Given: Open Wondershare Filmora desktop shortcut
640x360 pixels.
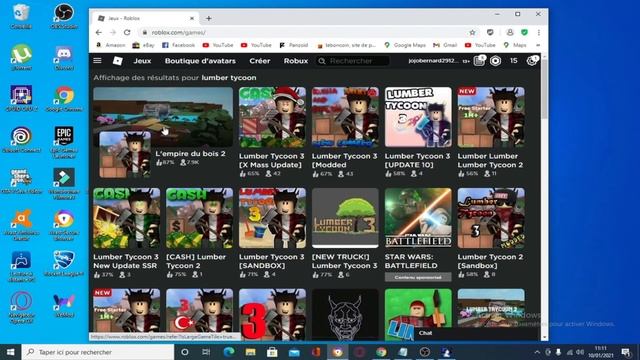Looking at the screenshot, I should [64, 183].
